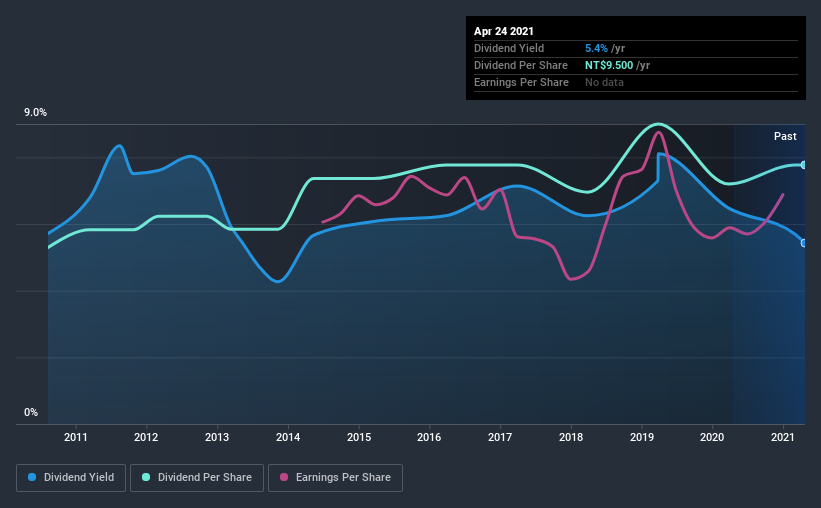
Task: Click the Earnings Per Share No data row
Action: [636, 82]
